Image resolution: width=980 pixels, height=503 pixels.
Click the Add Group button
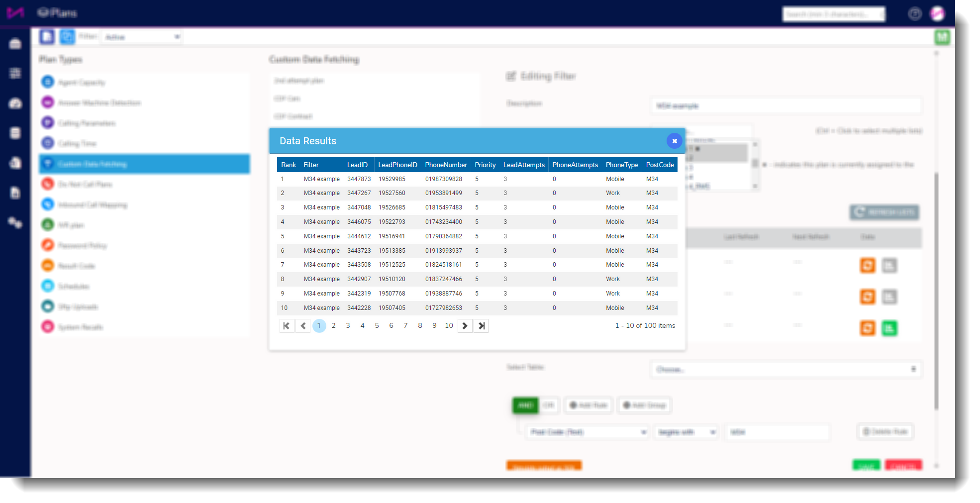coord(644,405)
